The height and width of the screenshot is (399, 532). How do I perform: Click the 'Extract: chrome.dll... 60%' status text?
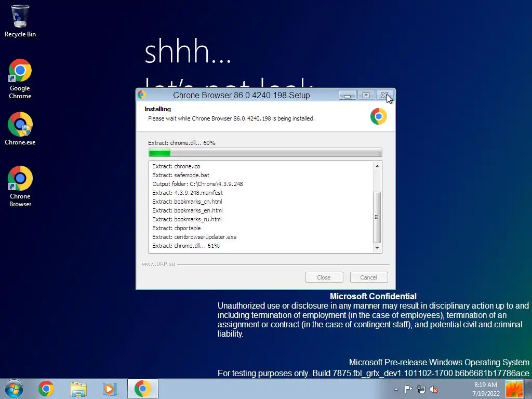point(181,143)
